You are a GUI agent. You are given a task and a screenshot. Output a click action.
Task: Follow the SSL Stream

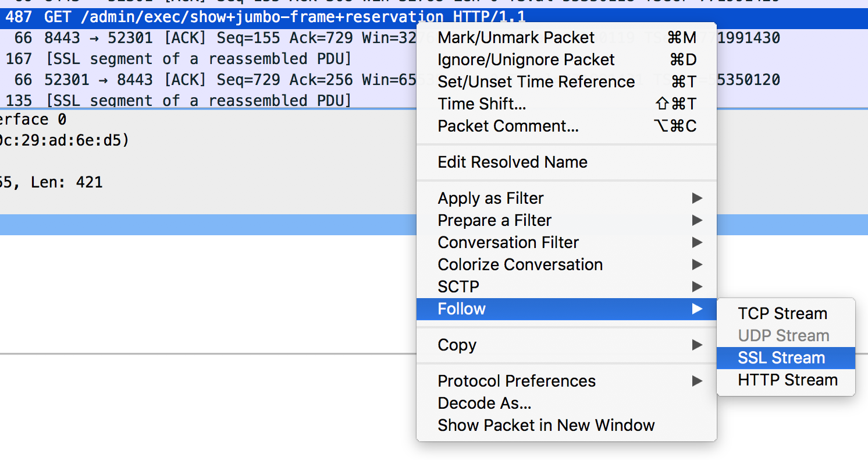[786, 358]
